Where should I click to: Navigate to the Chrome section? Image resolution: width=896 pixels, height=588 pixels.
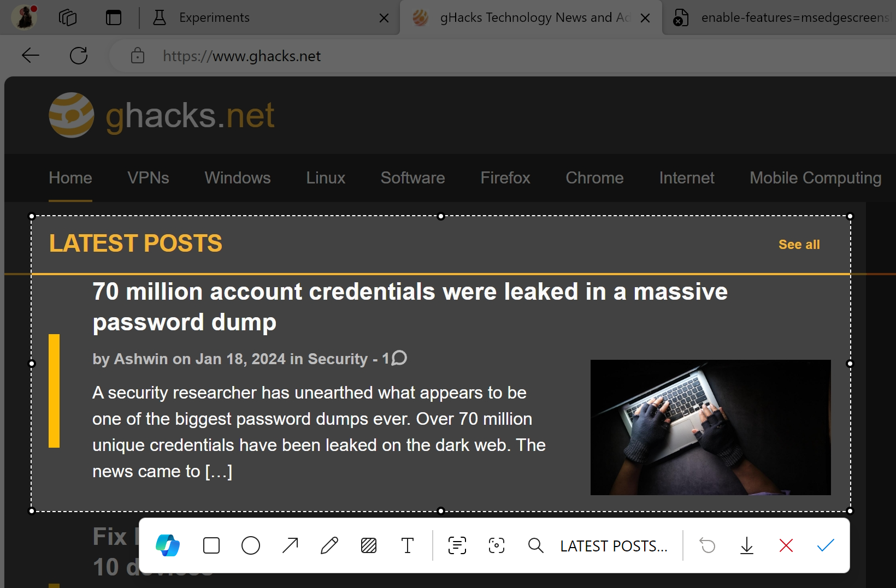pyautogui.click(x=594, y=177)
